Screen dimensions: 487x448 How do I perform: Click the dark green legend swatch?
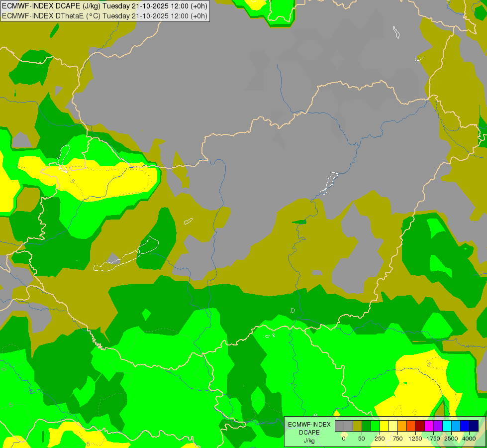(367, 426)
